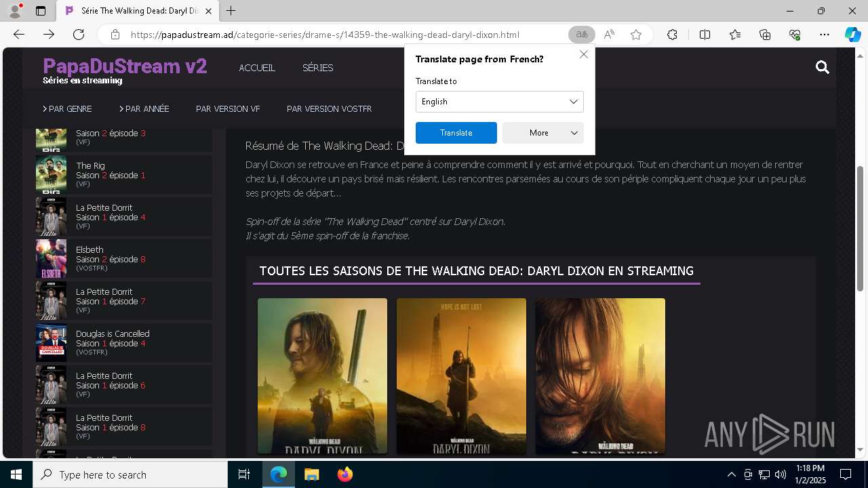The height and width of the screenshot is (488, 868).
Task: Refresh the current page
Action: click(79, 35)
